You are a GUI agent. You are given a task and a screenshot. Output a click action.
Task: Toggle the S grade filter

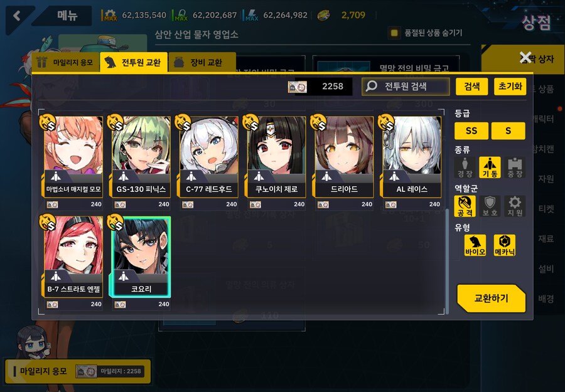[x=508, y=130]
